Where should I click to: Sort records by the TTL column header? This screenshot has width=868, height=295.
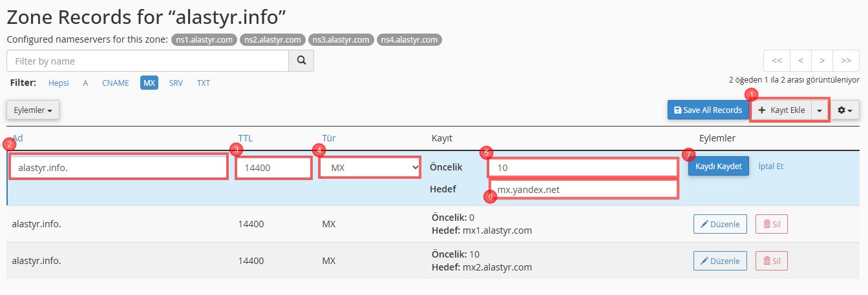click(x=245, y=138)
